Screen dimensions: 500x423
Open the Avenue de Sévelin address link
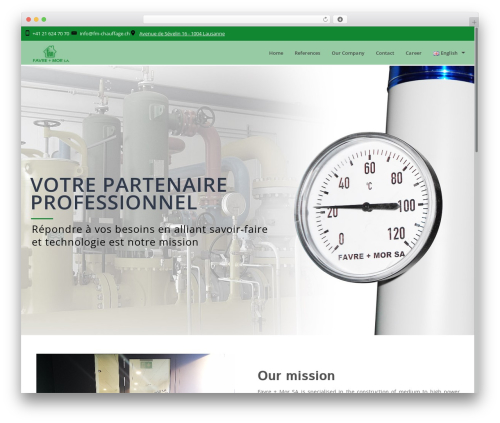(x=182, y=34)
